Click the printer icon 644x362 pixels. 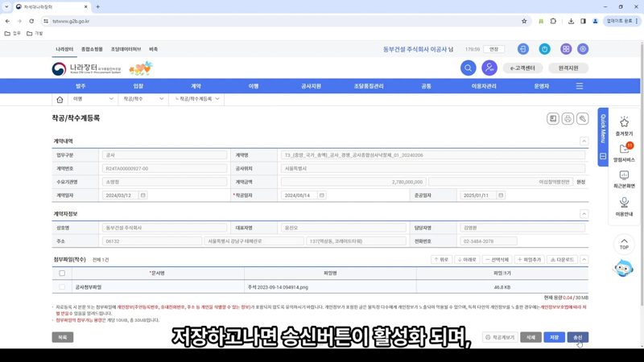pos(568,118)
